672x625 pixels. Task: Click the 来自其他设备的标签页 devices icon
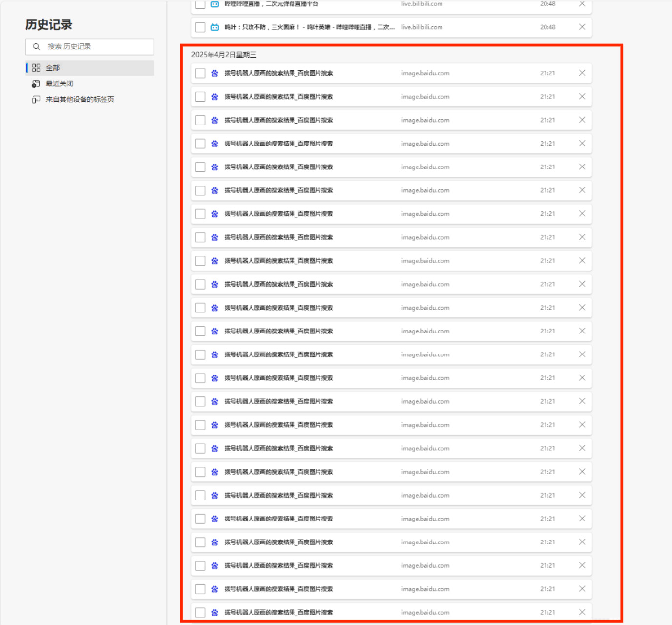(x=36, y=99)
